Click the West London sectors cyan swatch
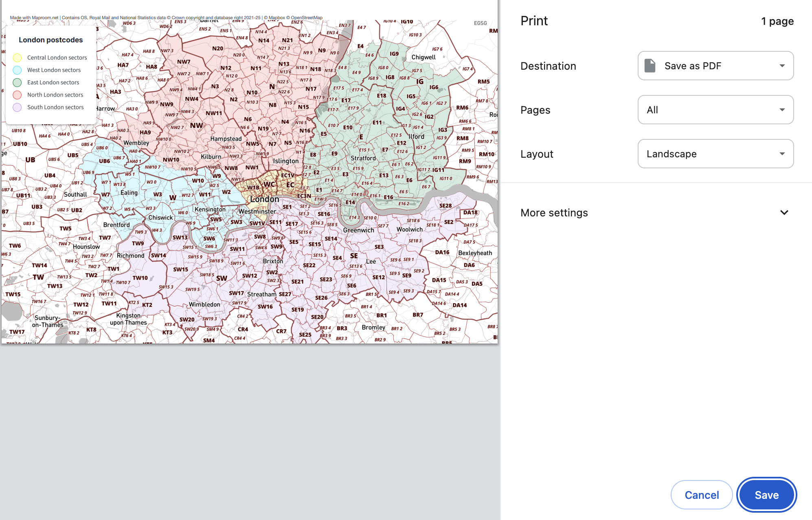The width and height of the screenshot is (812, 520). (17, 70)
